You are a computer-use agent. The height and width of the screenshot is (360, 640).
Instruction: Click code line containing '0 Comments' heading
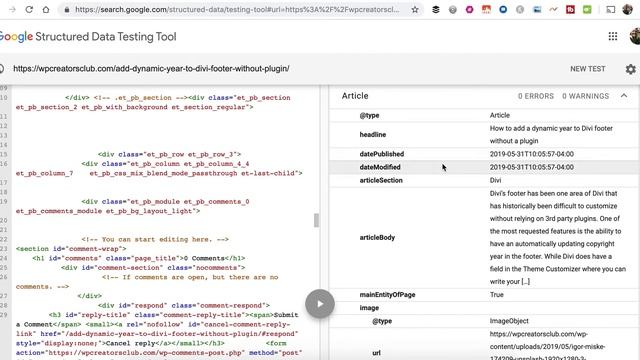[x=138, y=258]
